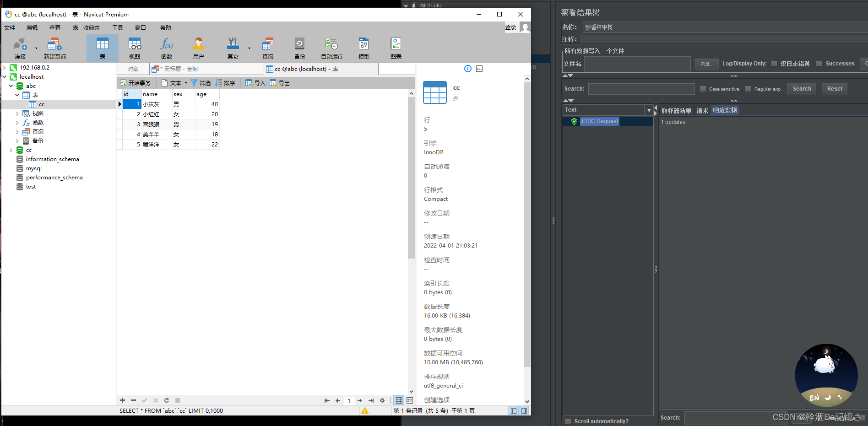This screenshot has width=868, height=426.
Task: Open the 帮助 (Help) menu
Action: click(166, 28)
